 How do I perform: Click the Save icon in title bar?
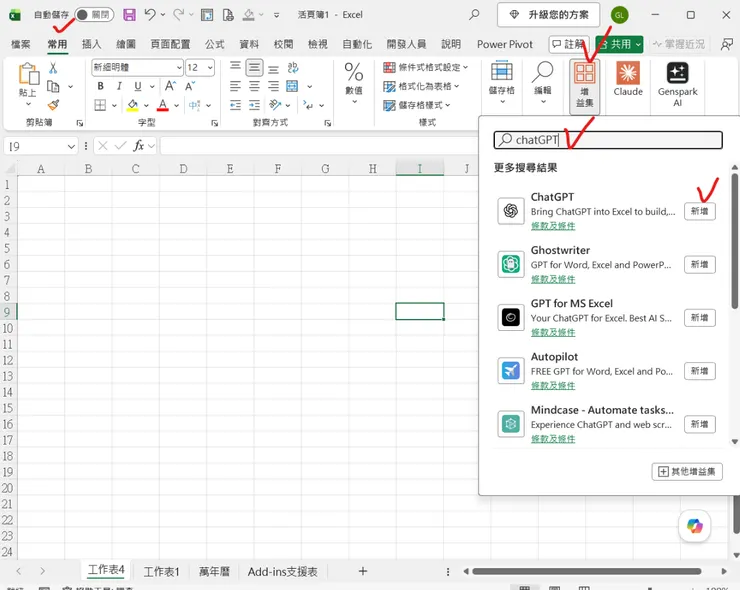pos(129,15)
